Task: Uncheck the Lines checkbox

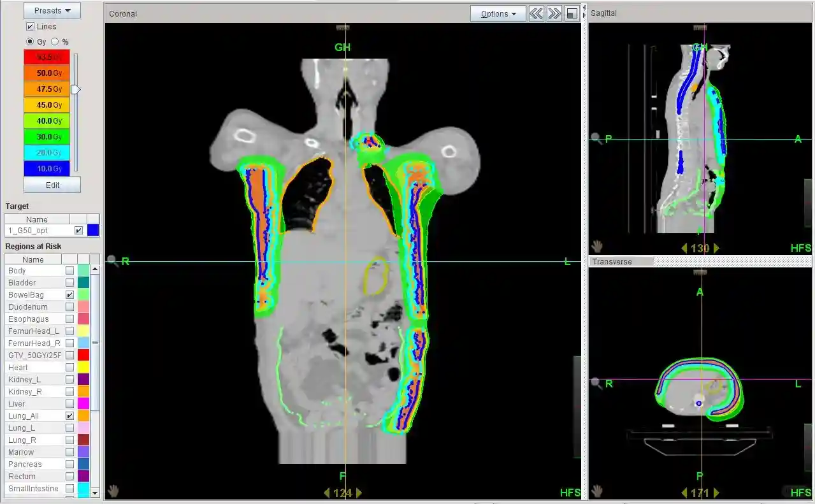Action: 30,27
